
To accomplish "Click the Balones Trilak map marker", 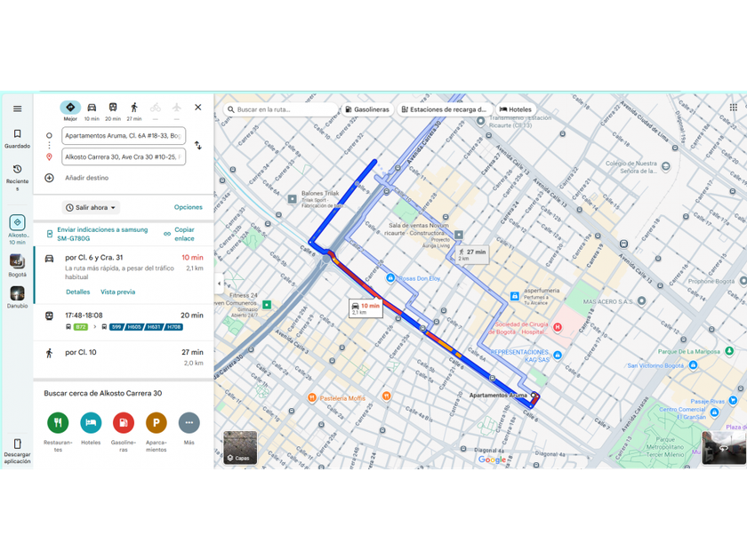I will tap(292, 199).
